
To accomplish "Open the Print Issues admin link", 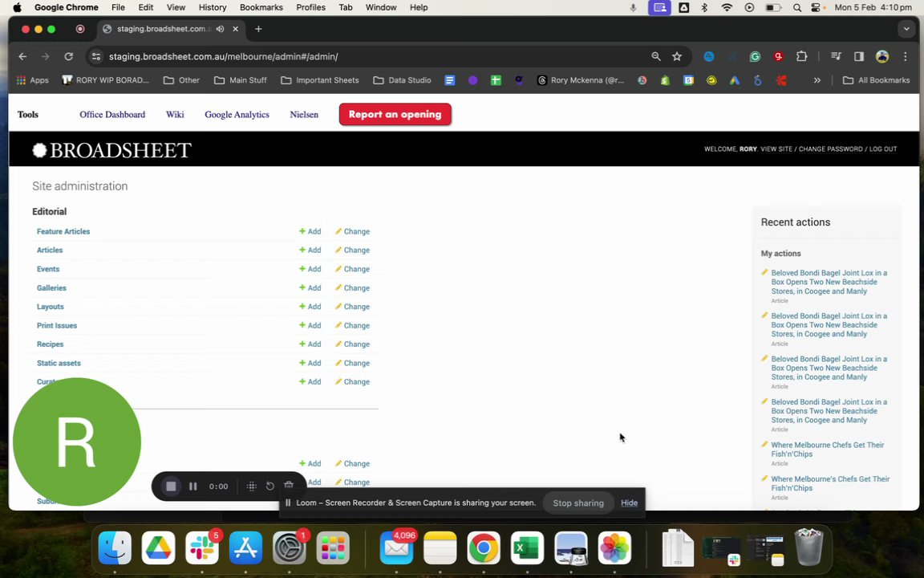I will coord(57,326).
